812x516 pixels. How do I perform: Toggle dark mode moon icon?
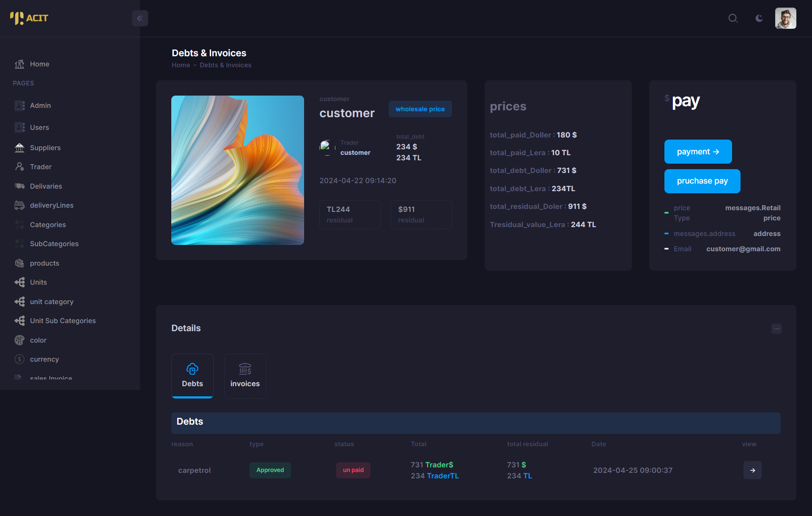tap(759, 18)
